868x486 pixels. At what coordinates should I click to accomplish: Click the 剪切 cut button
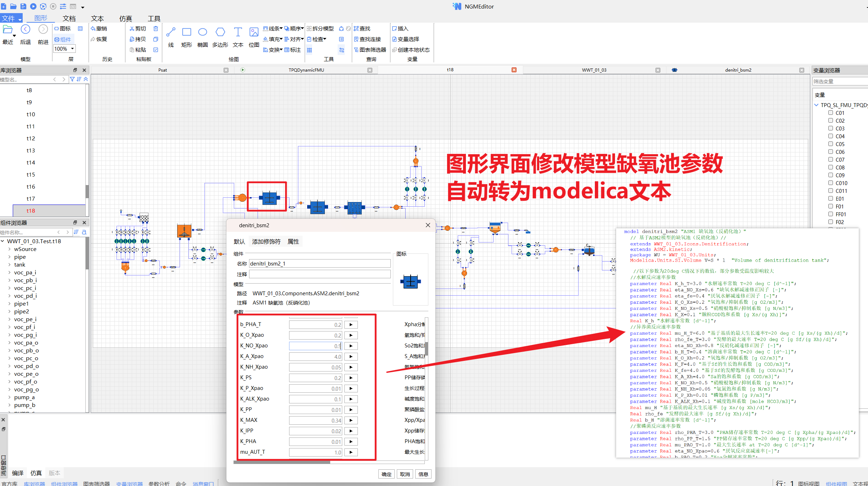137,28
